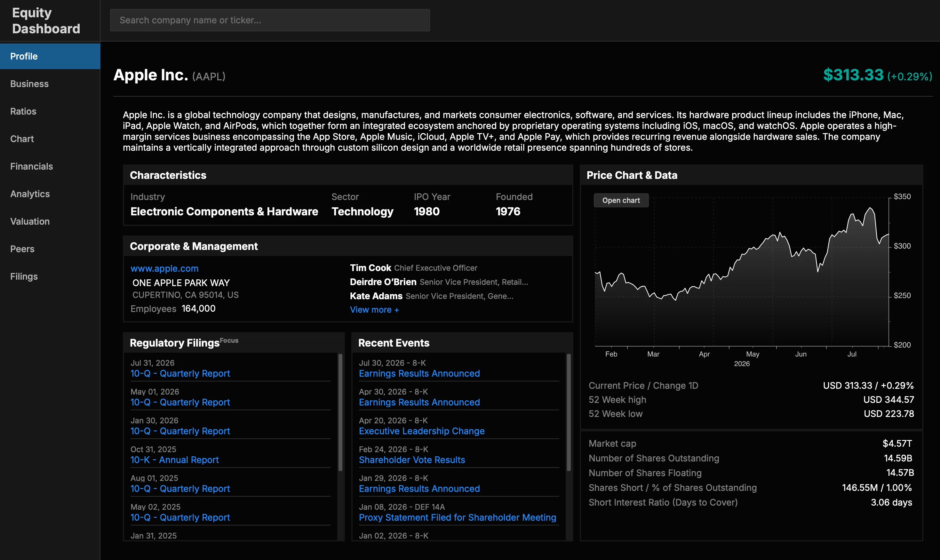940x560 pixels.
Task: Click the Characteristics panel heading
Action: (168, 175)
